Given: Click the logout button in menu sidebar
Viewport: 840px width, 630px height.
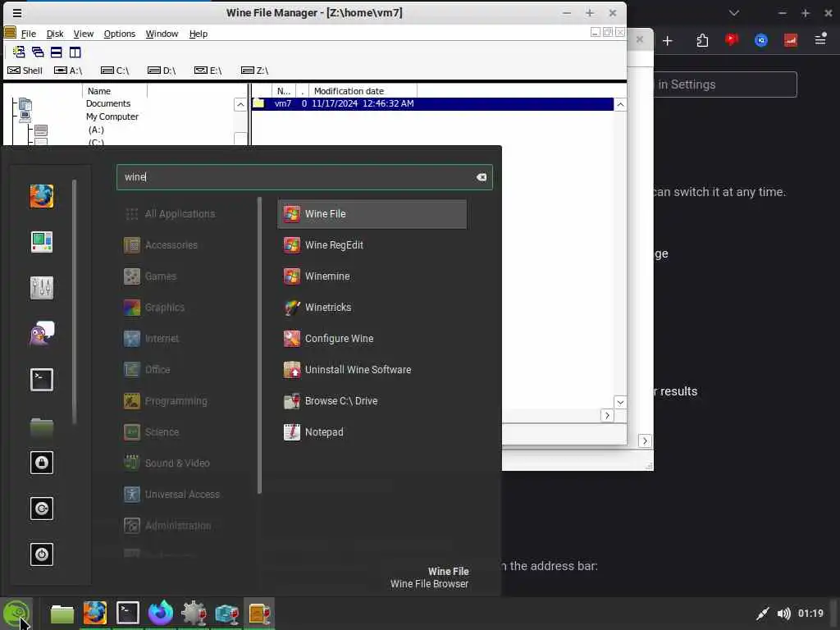Looking at the screenshot, I should (x=42, y=509).
